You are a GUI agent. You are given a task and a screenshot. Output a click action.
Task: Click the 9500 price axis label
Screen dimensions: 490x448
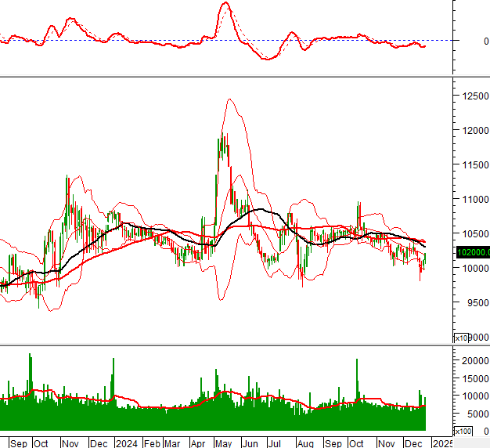pyautogui.click(x=474, y=302)
